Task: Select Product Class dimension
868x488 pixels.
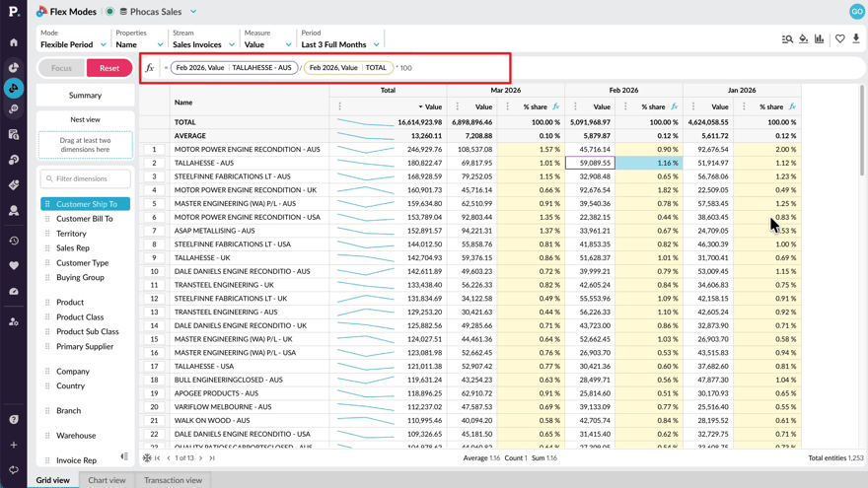Action: [x=80, y=317]
